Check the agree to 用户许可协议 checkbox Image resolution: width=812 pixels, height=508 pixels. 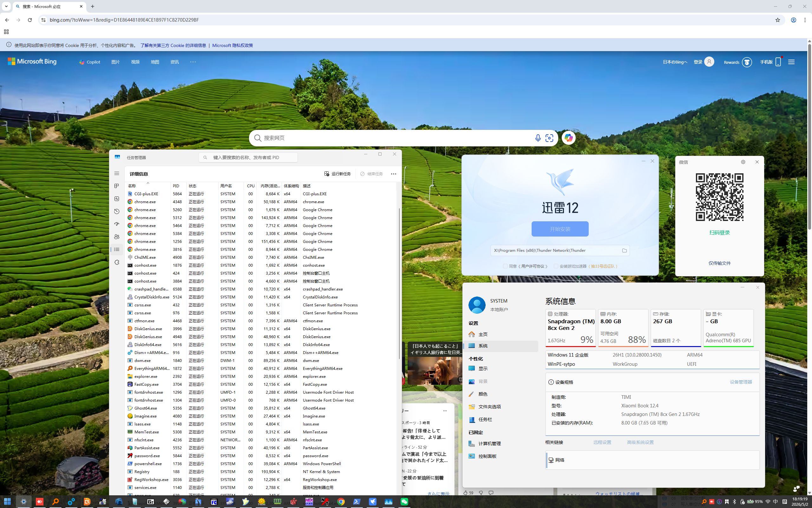tap(505, 266)
